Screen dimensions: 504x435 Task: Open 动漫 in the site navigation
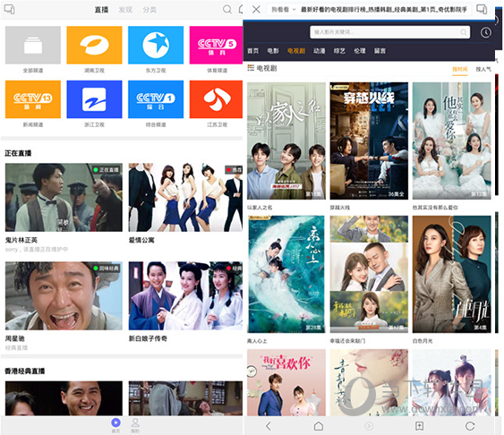coord(320,51)
